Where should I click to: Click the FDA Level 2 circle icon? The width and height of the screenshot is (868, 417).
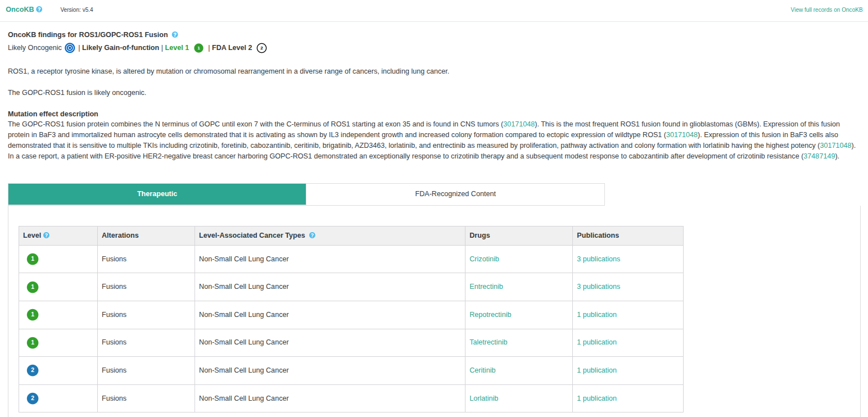(261, 48)
